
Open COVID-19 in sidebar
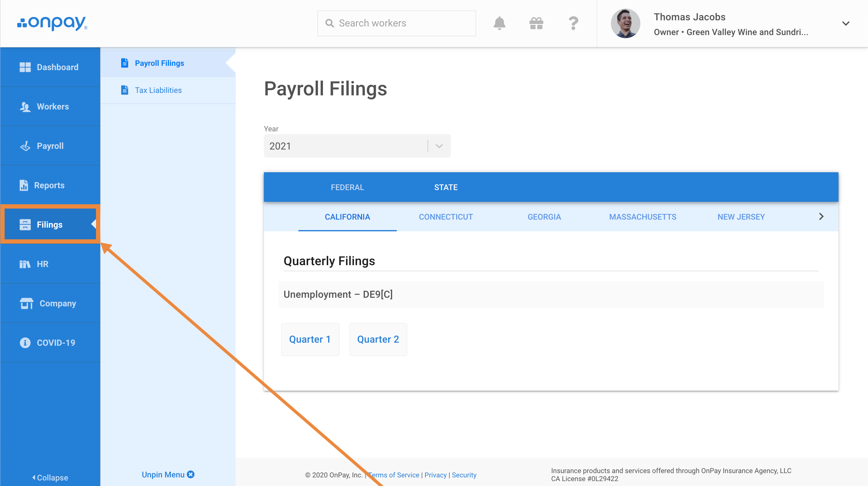pos(50,343)
